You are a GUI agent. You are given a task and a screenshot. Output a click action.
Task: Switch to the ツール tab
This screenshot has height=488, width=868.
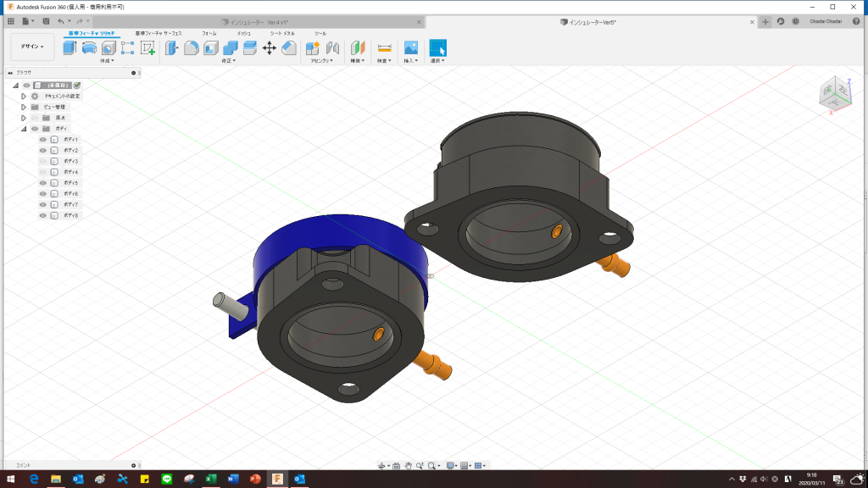[x=320, y=33]
